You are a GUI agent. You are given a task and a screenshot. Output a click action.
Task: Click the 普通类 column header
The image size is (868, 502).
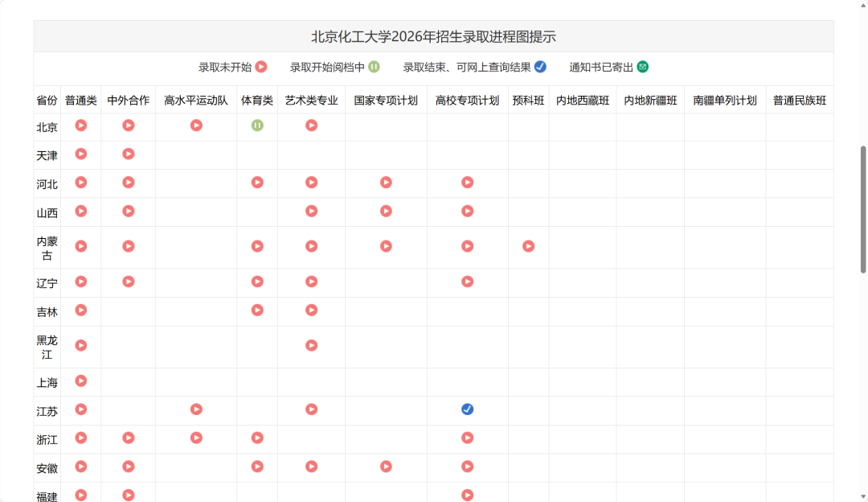click(81, 101)
